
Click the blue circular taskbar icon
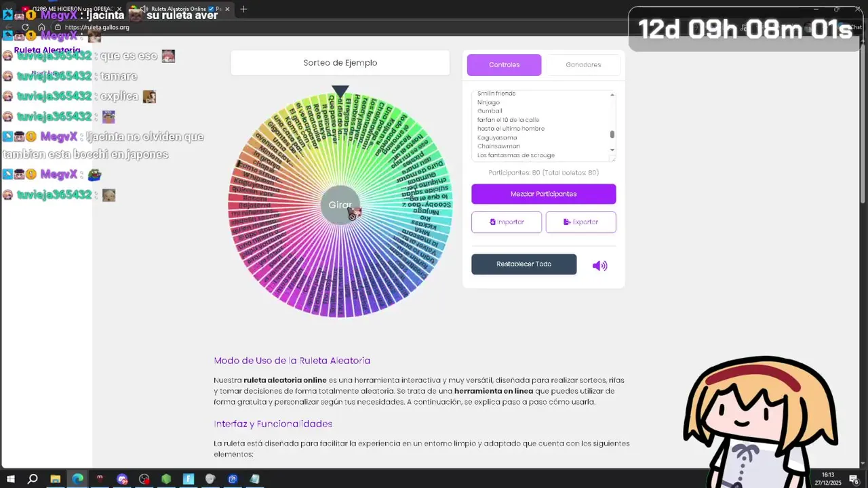pyautogui.click(x=233, y=479)
